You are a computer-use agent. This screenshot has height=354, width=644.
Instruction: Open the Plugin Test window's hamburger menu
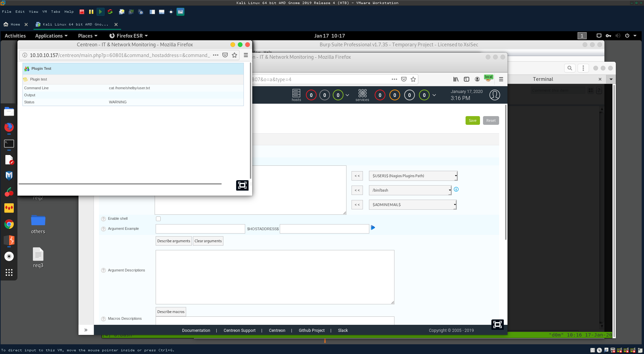pos(246,55)
